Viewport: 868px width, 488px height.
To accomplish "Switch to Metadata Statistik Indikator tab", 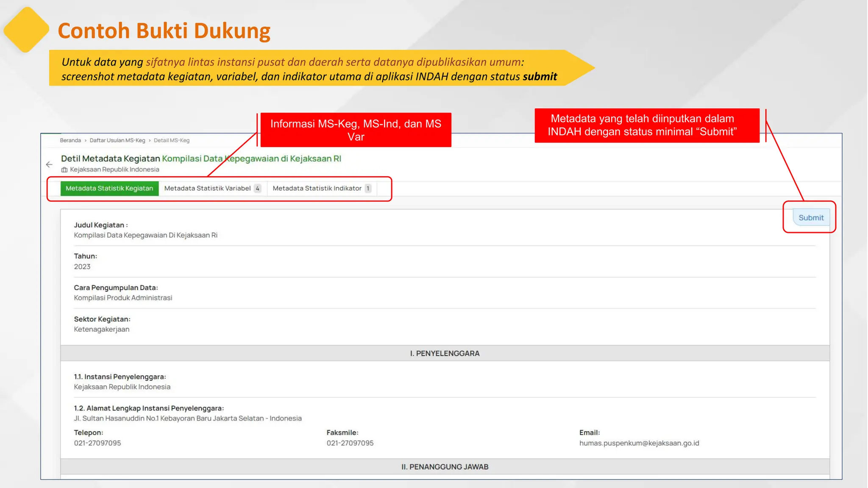I will 322,189.
